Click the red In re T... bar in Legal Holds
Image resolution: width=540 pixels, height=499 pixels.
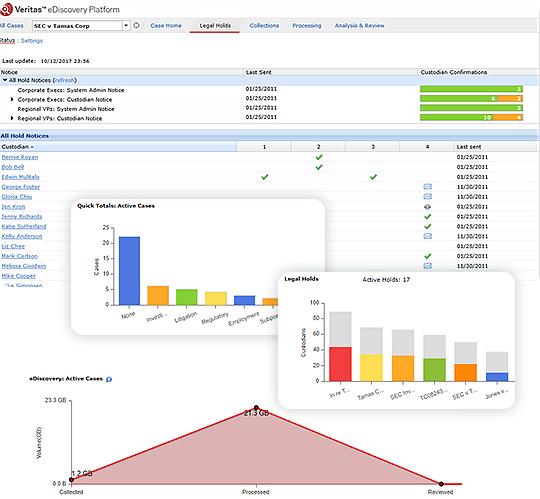click(x=340, y=364)
